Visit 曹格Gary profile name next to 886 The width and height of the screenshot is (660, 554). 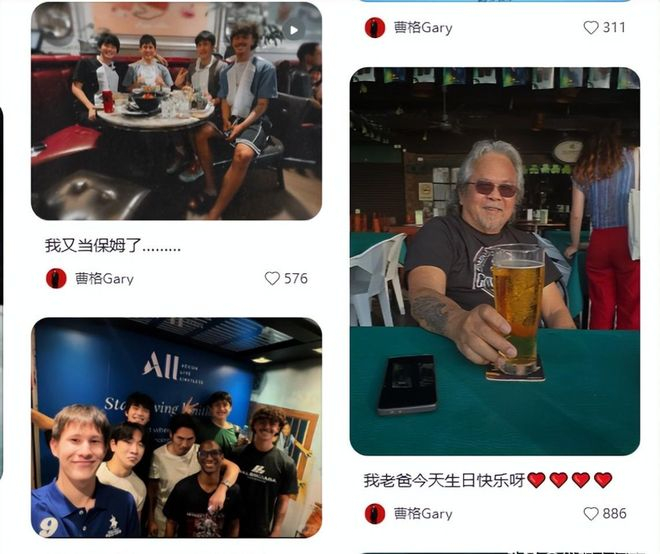pos(423,514)
